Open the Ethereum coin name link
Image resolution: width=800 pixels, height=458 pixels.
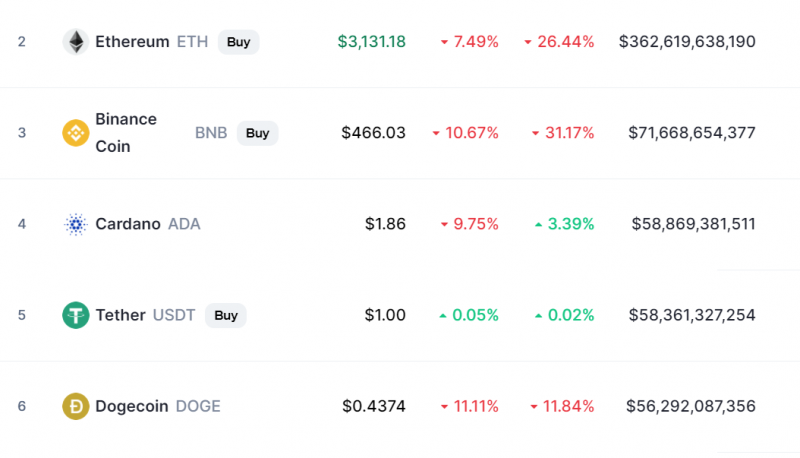(132, 42)
